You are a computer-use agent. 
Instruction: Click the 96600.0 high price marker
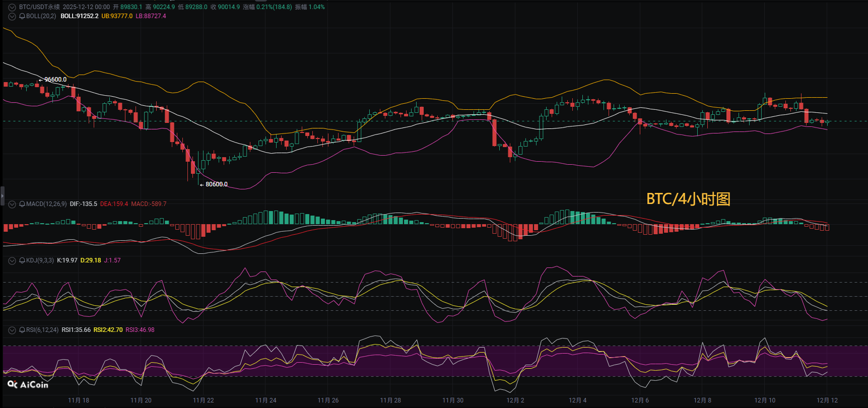[x=55, y=80]
